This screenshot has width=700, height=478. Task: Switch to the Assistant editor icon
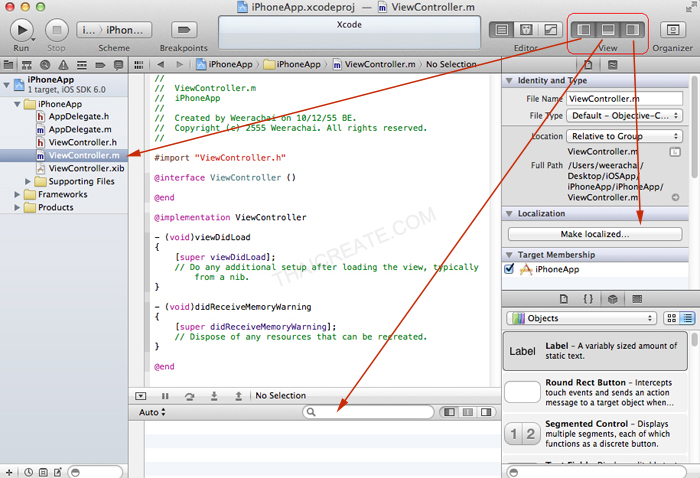[x=526, y=29]
